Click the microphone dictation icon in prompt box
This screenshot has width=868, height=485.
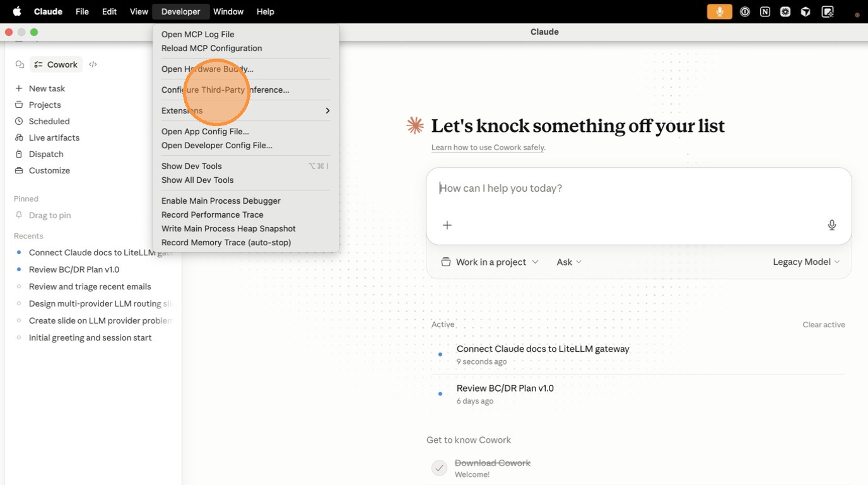tap(831, 225)
